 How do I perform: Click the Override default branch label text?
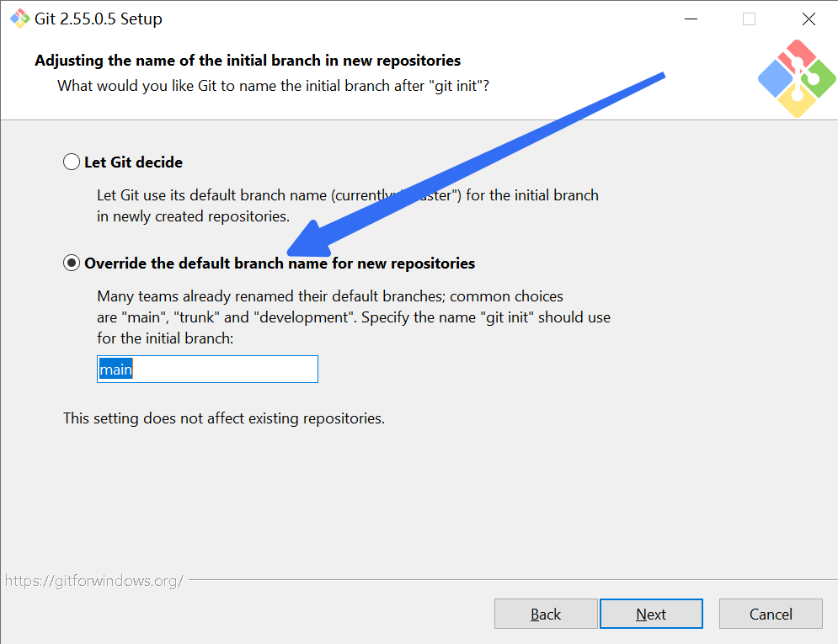click(280, 263)
